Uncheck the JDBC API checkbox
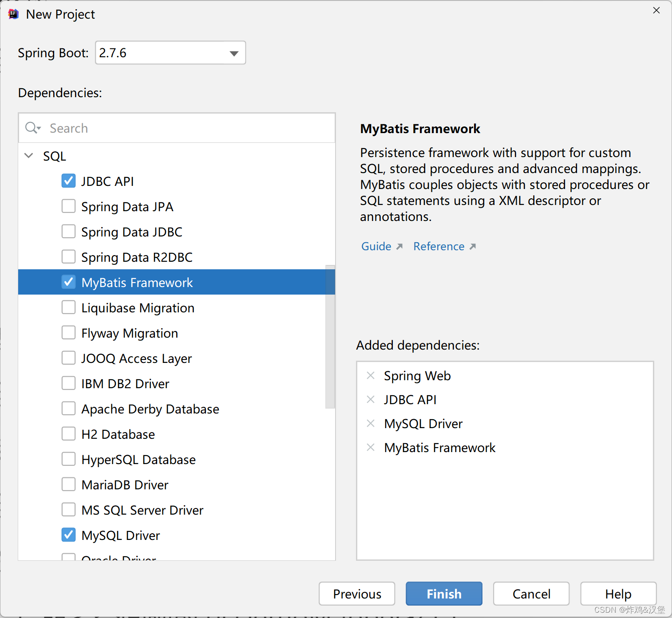Viewport: 672px width, 618px height. click(x=68, y=181)
